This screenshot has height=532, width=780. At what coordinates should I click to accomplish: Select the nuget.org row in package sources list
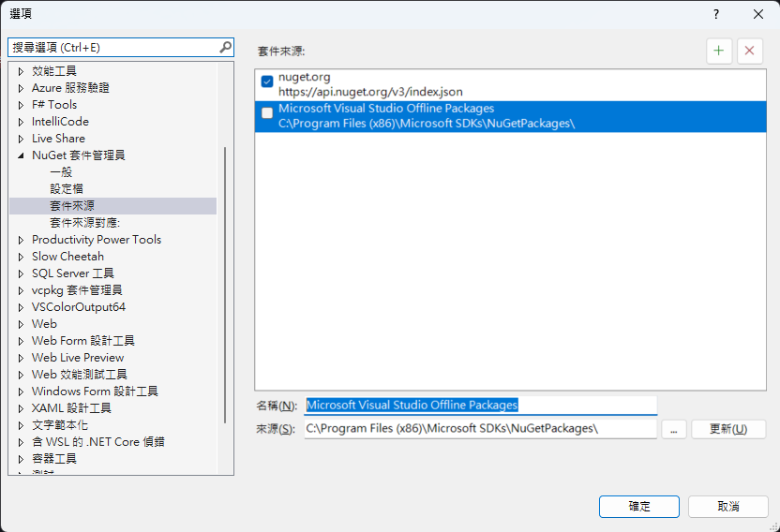click(510, 84)
